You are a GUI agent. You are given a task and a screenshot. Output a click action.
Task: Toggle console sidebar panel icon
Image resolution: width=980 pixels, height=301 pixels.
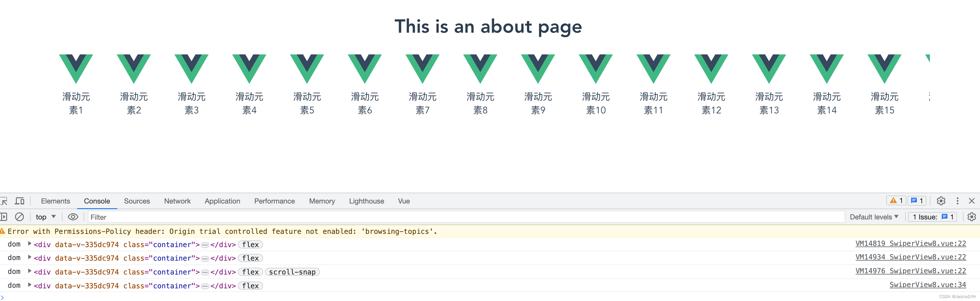coord(4,217)
